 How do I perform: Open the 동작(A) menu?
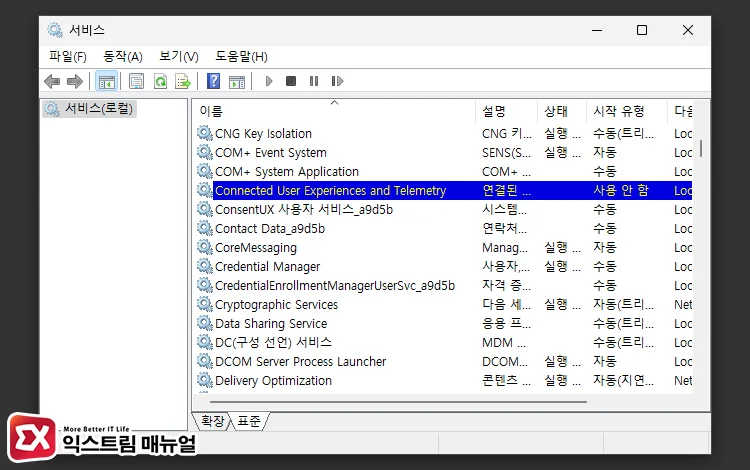coord(123,56)
